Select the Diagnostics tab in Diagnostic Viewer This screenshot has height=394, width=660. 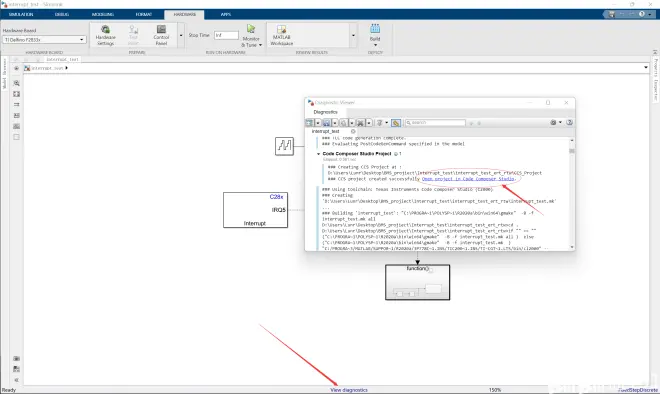(325, 112)
